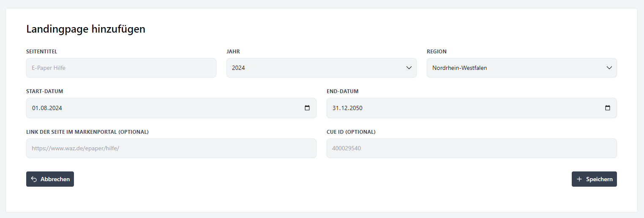Click the "Landingpage hinzufügen" heading
The image size is (644, 218).
[86, 29]
